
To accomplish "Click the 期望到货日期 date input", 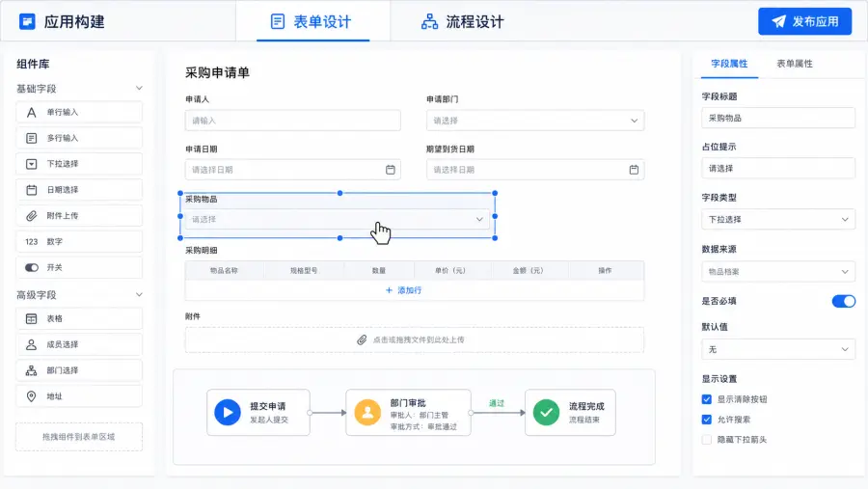I will [535, 170].
